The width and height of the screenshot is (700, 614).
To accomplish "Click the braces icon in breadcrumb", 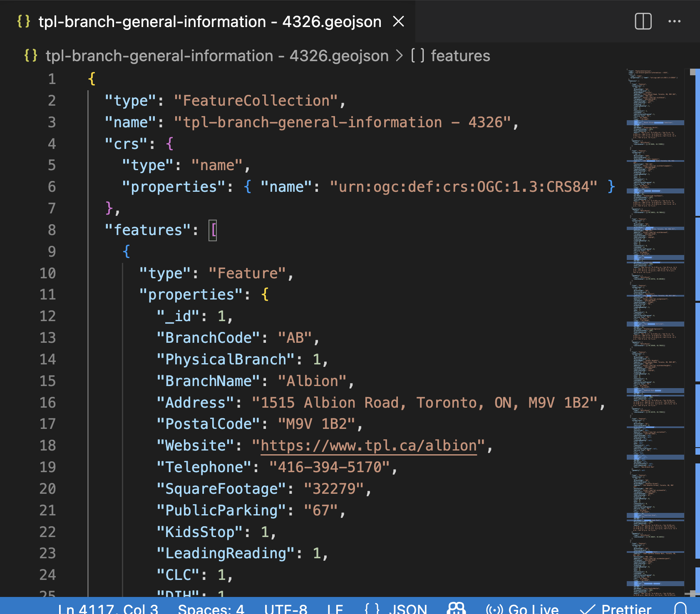I will pyautogui.click(x=31, y=56).
